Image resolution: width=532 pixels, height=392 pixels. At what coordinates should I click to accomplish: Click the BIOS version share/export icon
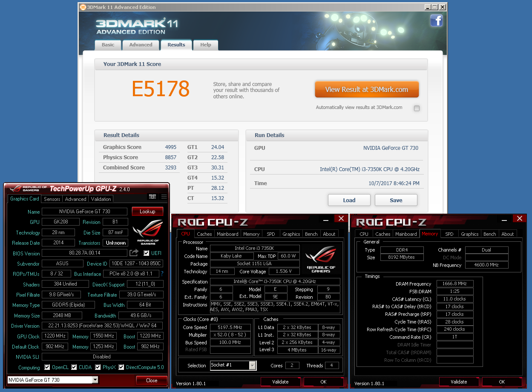point(134,253)
